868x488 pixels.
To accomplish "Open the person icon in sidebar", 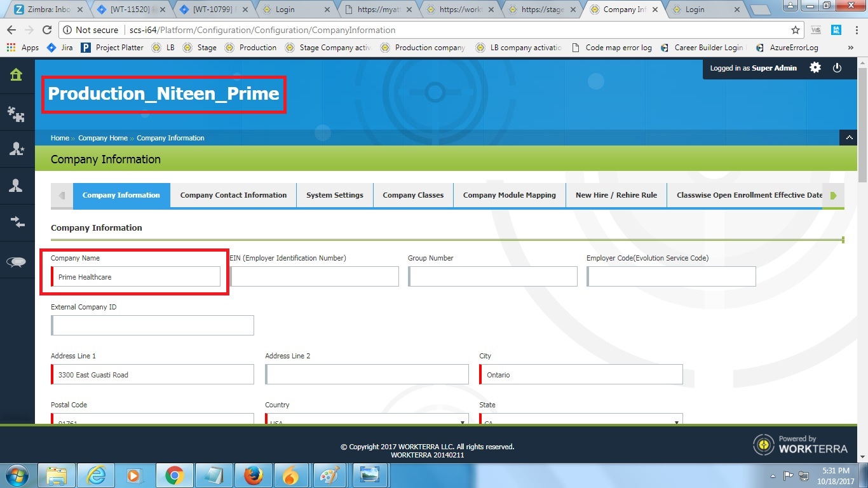I will click(16, 186).
